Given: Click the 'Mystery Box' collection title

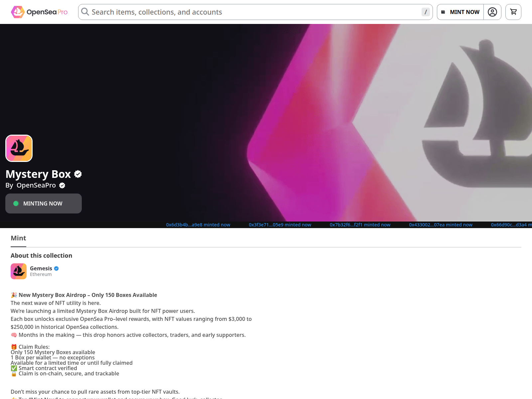Looking at the screenshot, I should pos(38,174).
